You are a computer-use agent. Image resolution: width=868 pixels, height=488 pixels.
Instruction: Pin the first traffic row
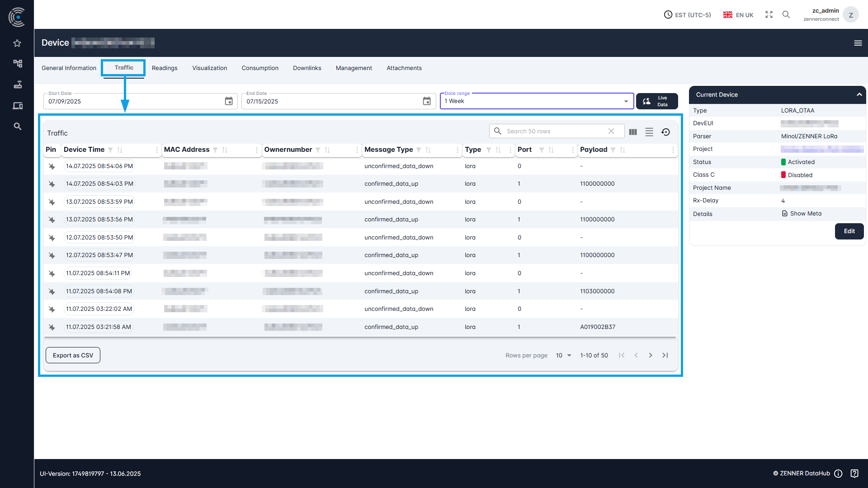click(52, 166)
